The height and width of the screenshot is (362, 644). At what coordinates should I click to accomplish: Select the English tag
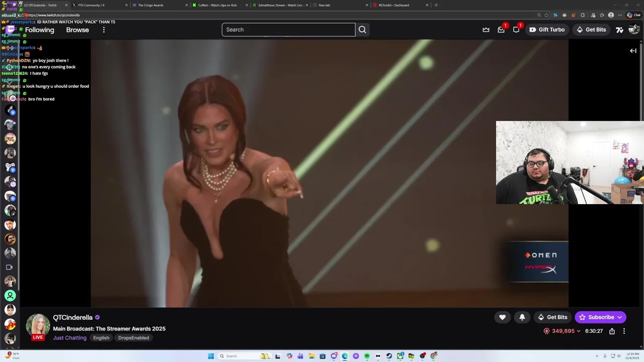pyautogui.click(x=101, y=338)
